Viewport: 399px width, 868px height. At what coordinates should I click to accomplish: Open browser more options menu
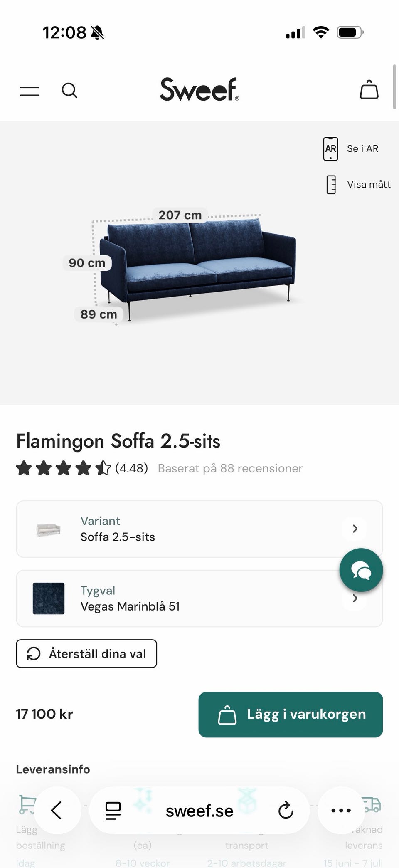[341, 810]
